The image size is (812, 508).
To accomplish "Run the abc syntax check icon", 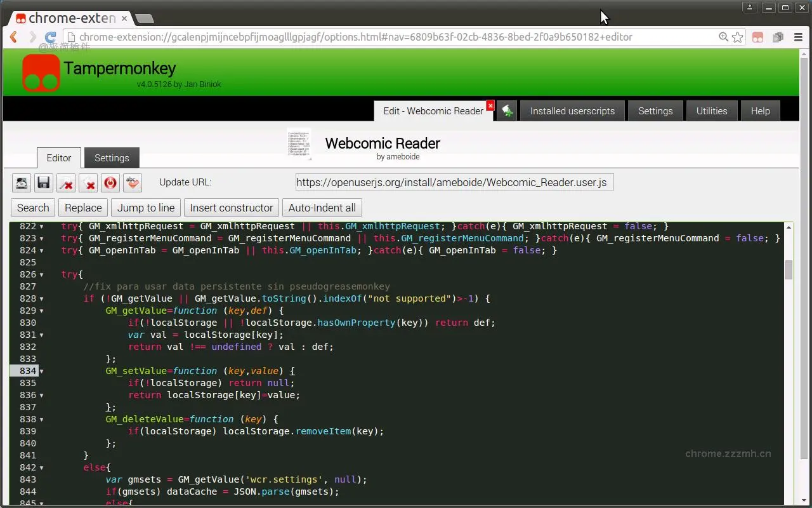I will point(132,183).
